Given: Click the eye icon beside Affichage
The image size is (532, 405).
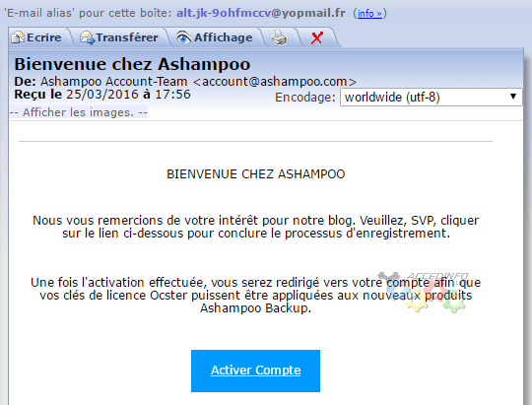Looking at the screenshot, I should click(x=183, y=37).
